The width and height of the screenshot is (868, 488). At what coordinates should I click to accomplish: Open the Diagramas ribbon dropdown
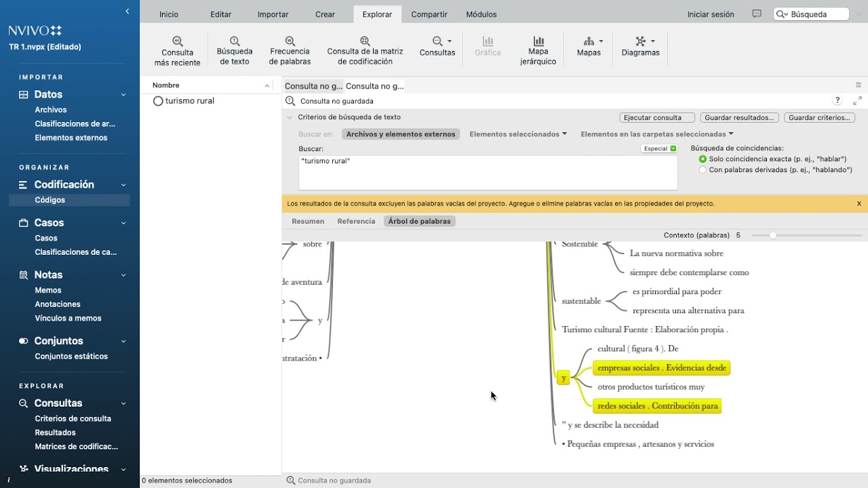pos(640,47)
